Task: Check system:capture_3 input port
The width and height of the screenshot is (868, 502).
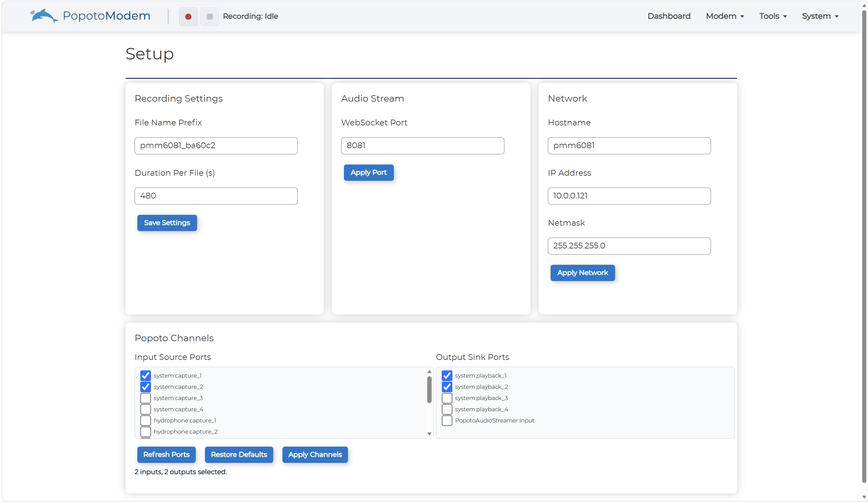Action: point(145,398)
